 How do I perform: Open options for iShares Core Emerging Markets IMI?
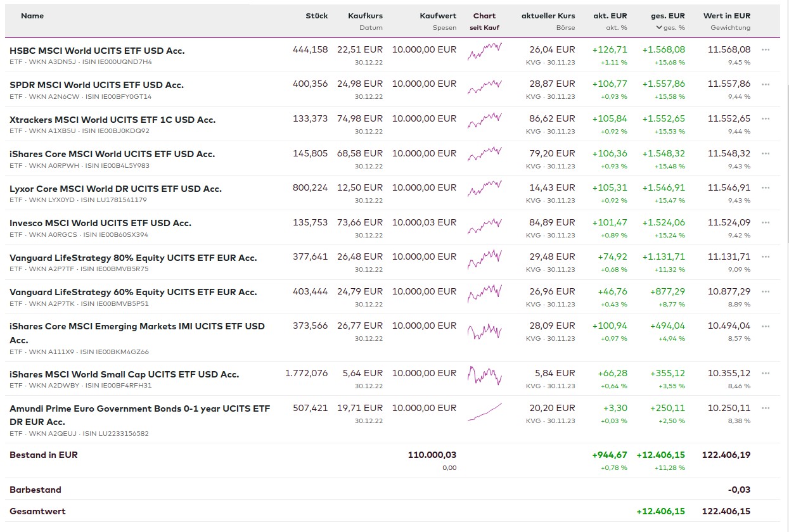pos(766,326)
